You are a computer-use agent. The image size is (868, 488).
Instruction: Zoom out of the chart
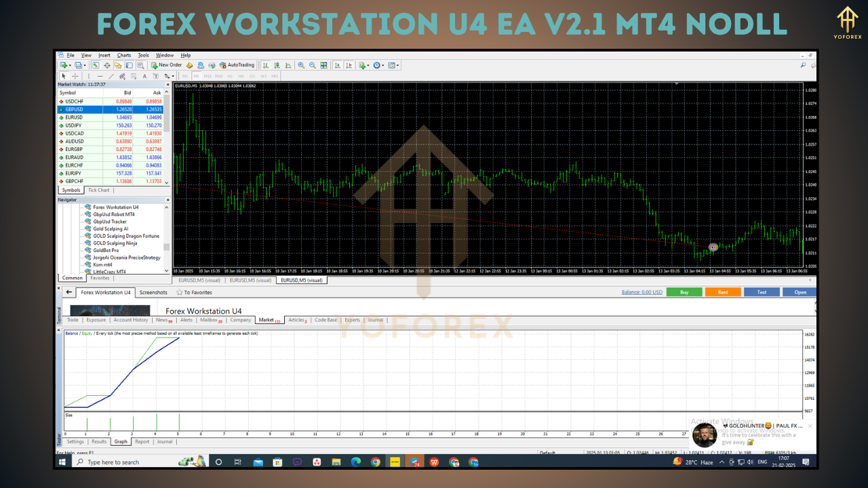pos(311,65)
